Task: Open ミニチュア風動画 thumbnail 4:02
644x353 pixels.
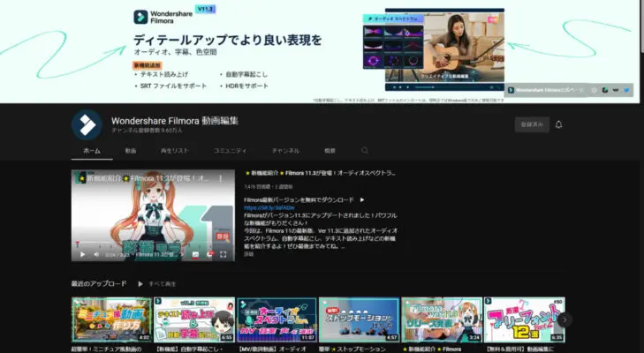Action: [111, 319]
